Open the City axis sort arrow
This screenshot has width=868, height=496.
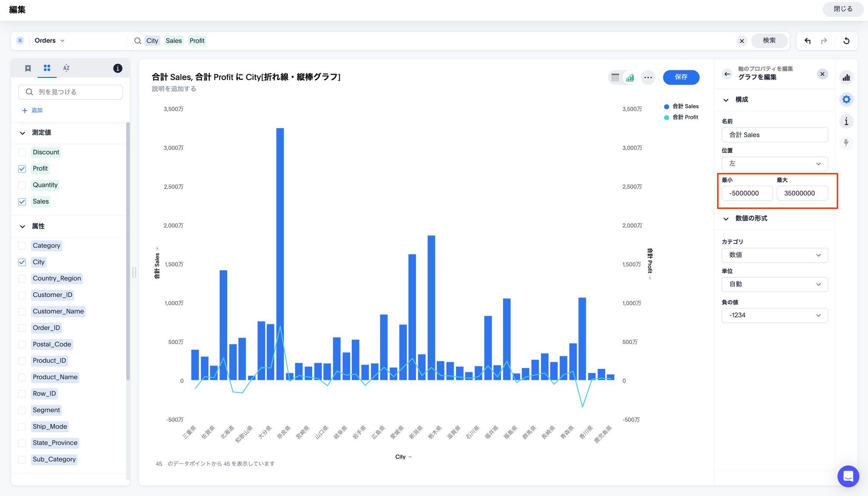[410, 457]
